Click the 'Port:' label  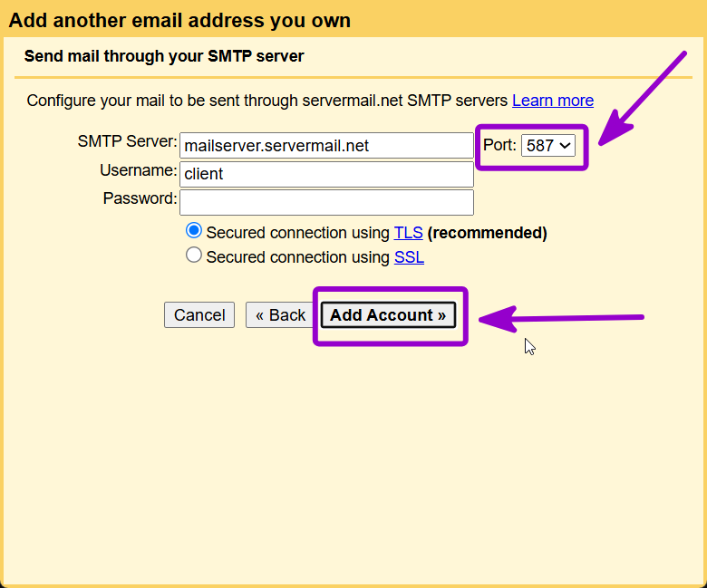point(499,145)
